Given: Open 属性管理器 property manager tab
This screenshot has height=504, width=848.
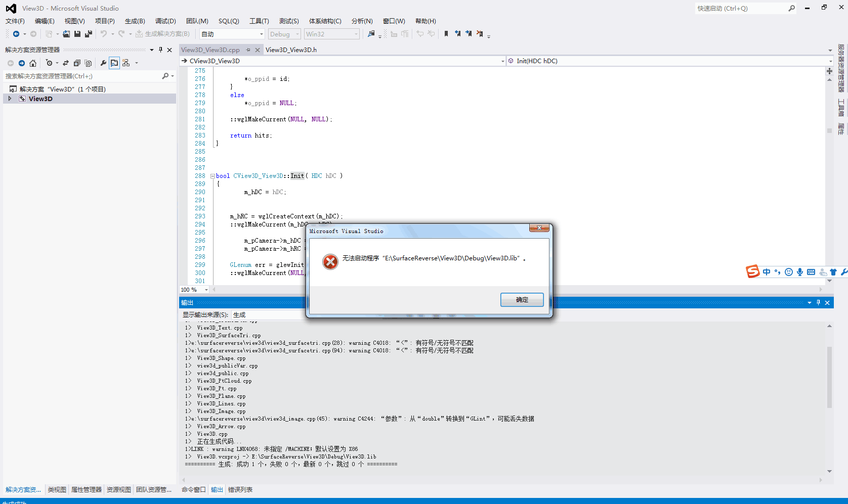Looking at the screenshot, I should coord(87,489).
